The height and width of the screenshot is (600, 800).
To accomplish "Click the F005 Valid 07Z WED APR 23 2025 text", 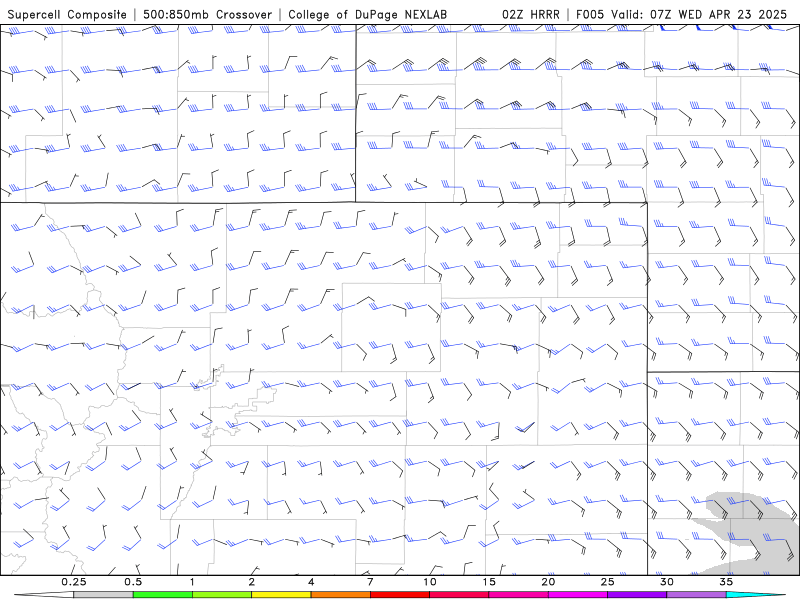I will coord(681,14).
